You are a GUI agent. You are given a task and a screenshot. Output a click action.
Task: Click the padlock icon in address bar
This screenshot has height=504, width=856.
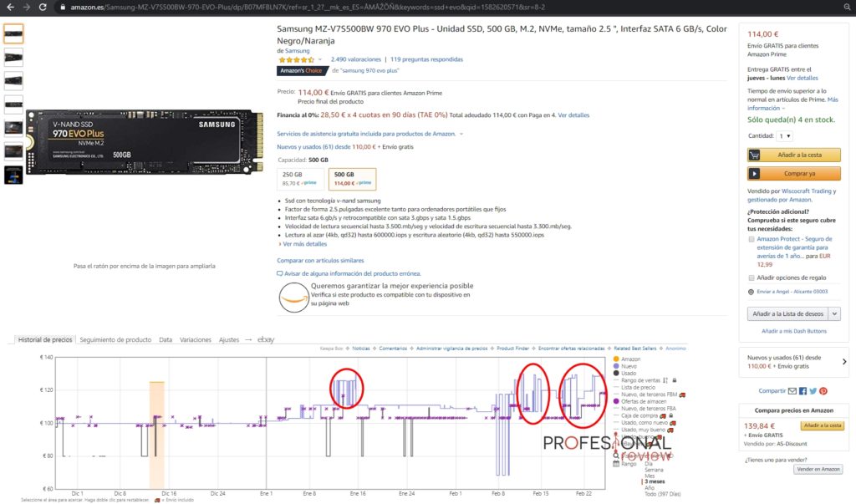point(62,7)
